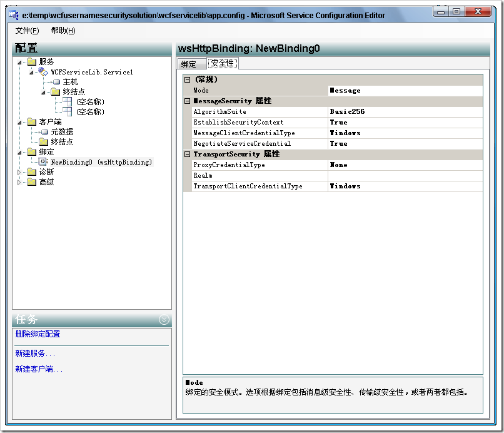Select the first (空名称) endpoint label
The image size is (504, 433).
click(90, 102)
